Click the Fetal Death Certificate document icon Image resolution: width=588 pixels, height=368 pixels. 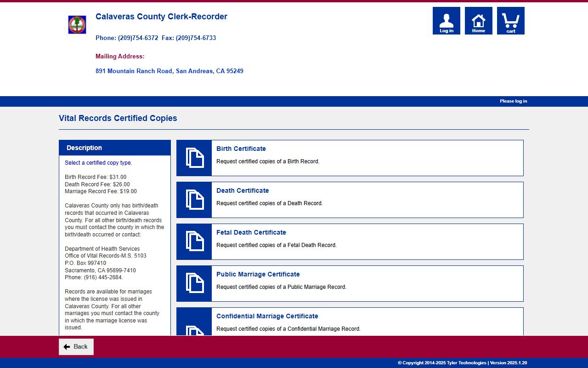point(194,241)
